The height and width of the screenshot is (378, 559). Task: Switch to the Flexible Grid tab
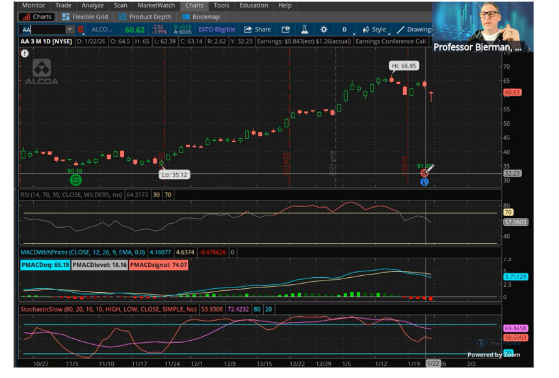pyautogui.click(x=85, y=17)
